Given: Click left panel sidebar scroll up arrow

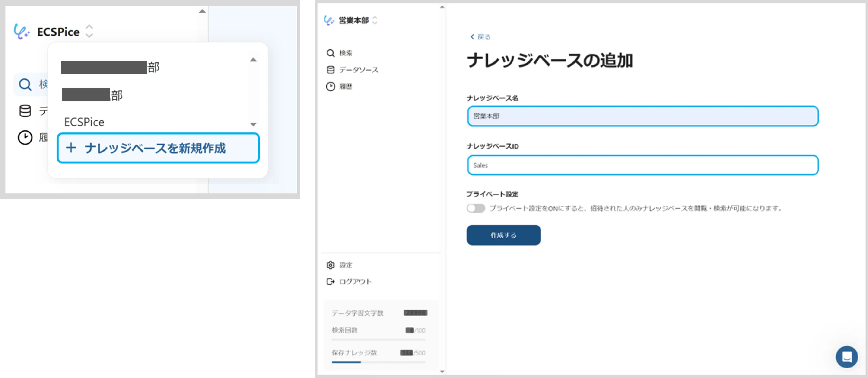Looking at the screenshot, I should (202, 11).
